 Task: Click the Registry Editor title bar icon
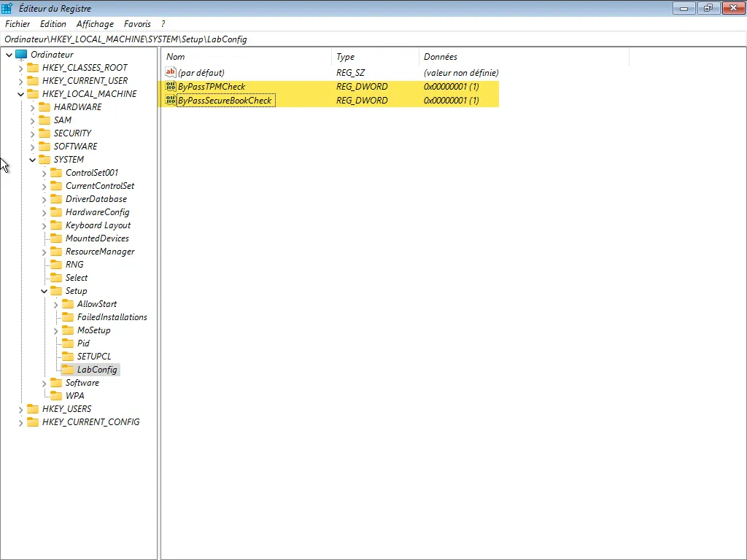[x=7, y=8]
